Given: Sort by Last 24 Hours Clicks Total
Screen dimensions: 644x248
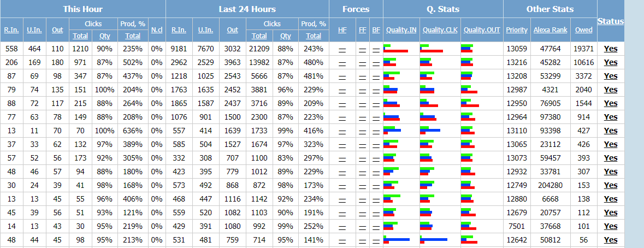Looking at the screenshot, I should (259, 36).
